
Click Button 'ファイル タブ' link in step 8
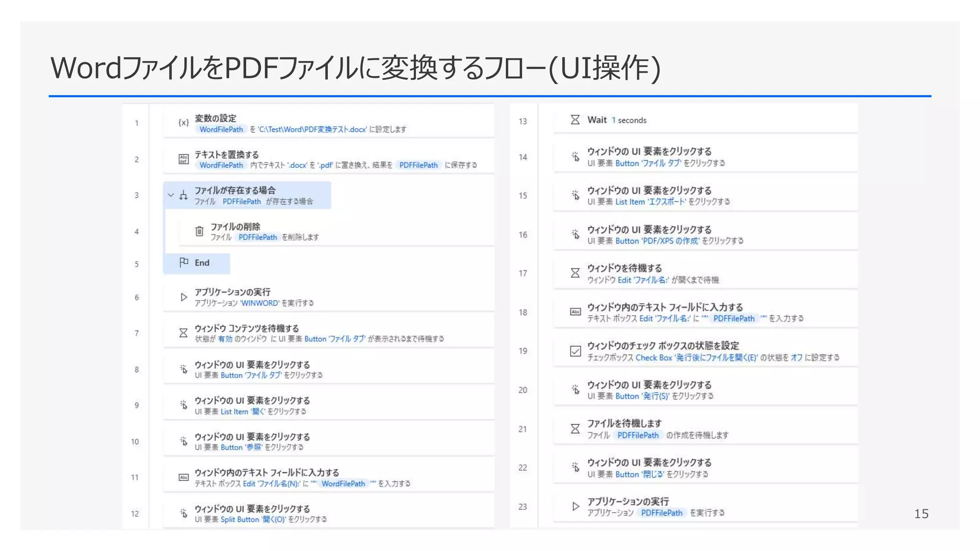click(x=251, y=375)
